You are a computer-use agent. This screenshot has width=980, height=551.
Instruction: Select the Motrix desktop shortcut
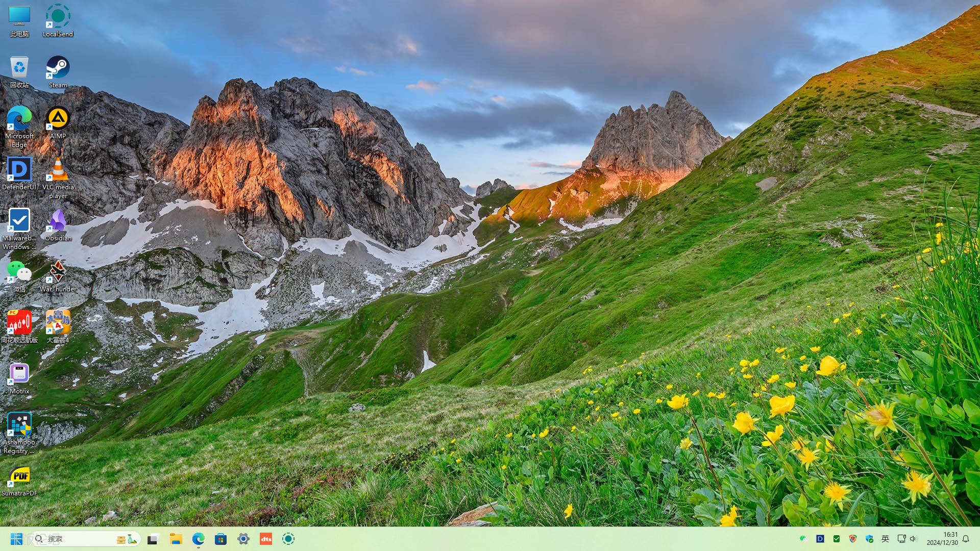pyautogui.click(x=19, y=378)
